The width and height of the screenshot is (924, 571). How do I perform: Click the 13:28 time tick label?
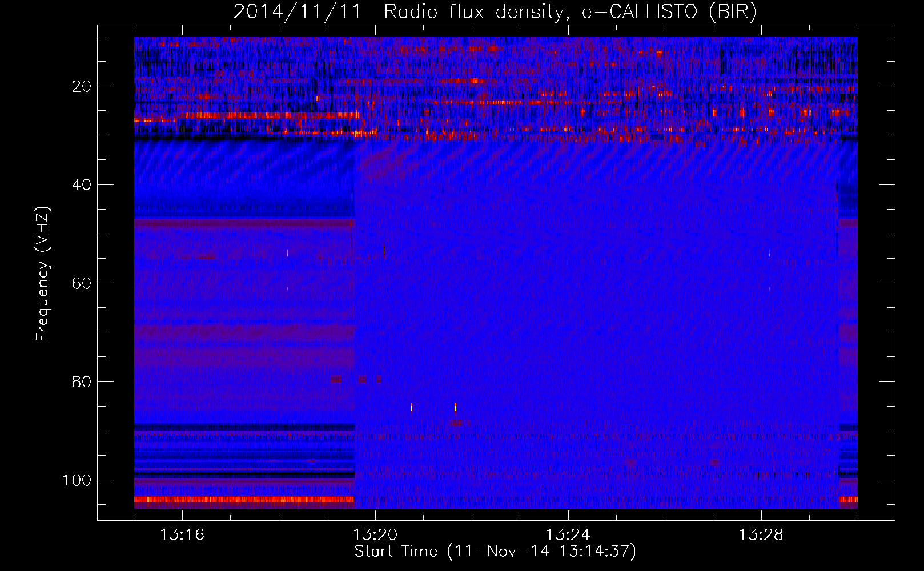tap(761, 534)
